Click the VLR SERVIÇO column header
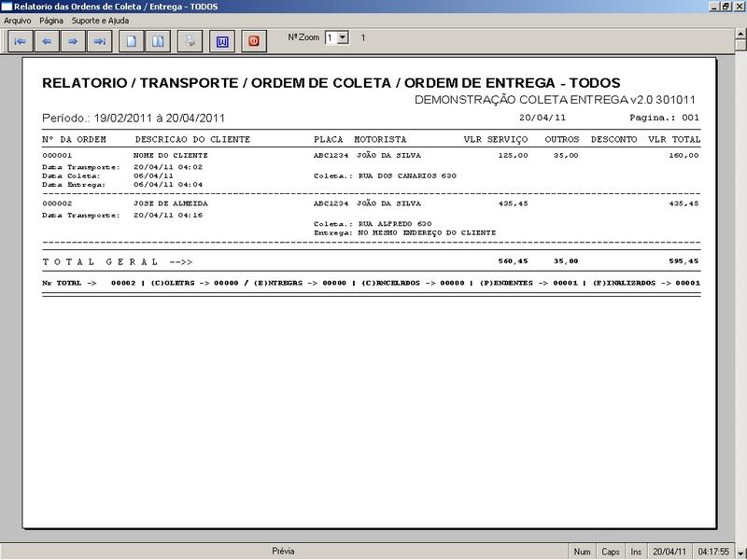The image size is (747, 560). click(496, 139)
